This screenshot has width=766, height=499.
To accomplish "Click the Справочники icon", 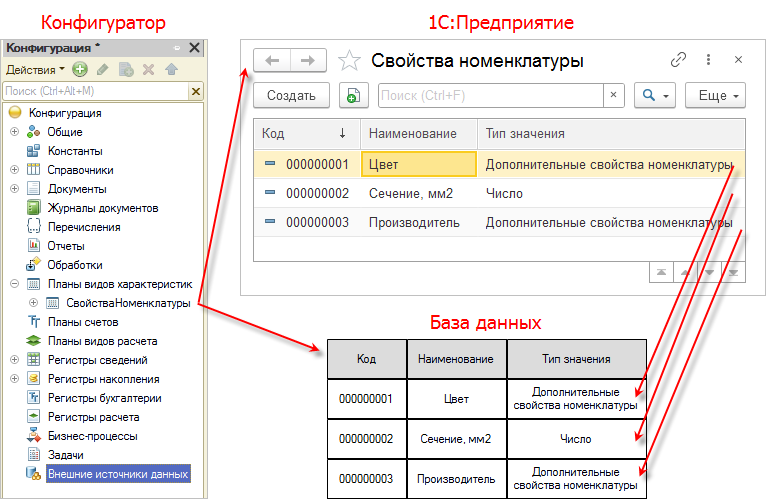I will (x=33, y=170).
